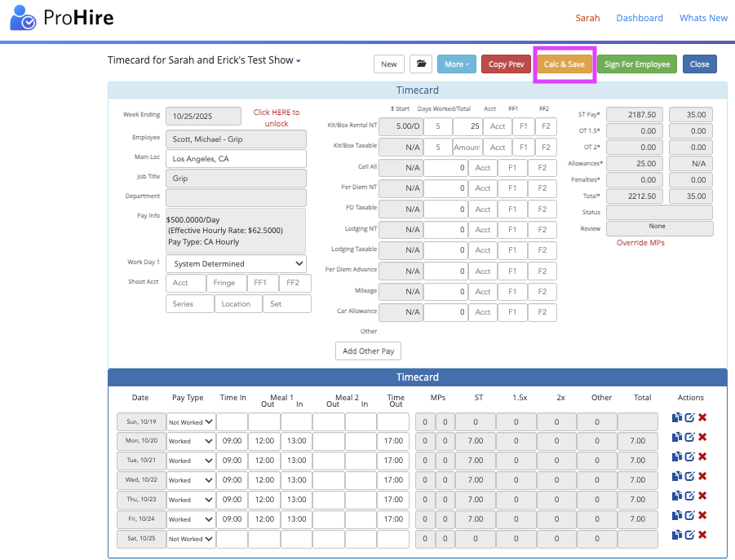The height and width of the screenshot is (560, 735).
Task: Click the Set input field
Action: point(287,304)
